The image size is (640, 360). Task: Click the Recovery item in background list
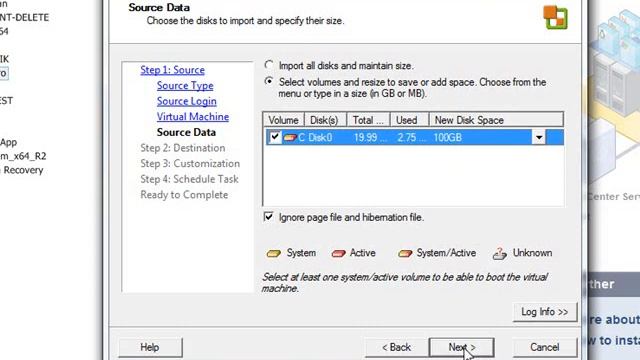click(x=22, y=170)
